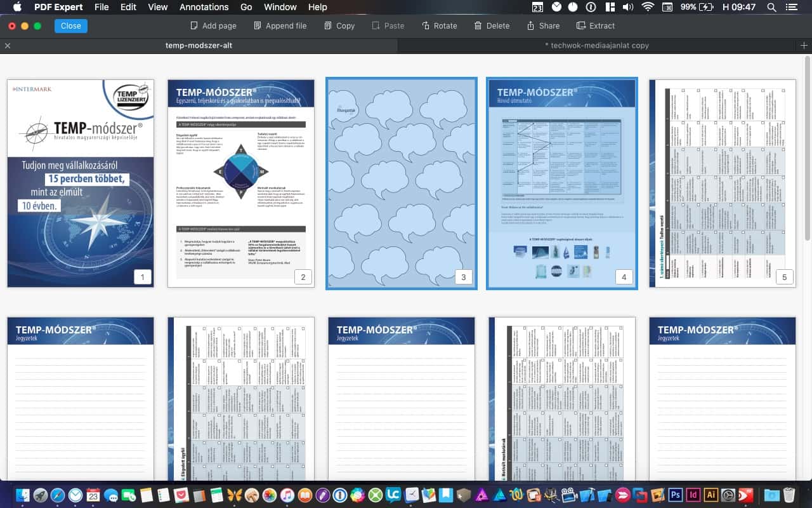Click the calendar 23 menu bar icon
This screenshot has height=508, width=812.
pyautogui.click(x=537, y=7)
